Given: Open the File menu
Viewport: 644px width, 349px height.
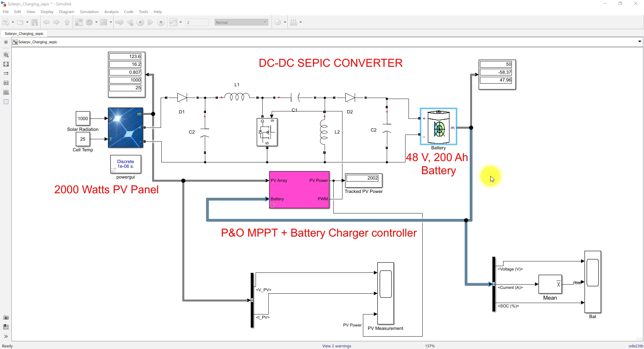Looking at the screenshot, I should point(6,11).
